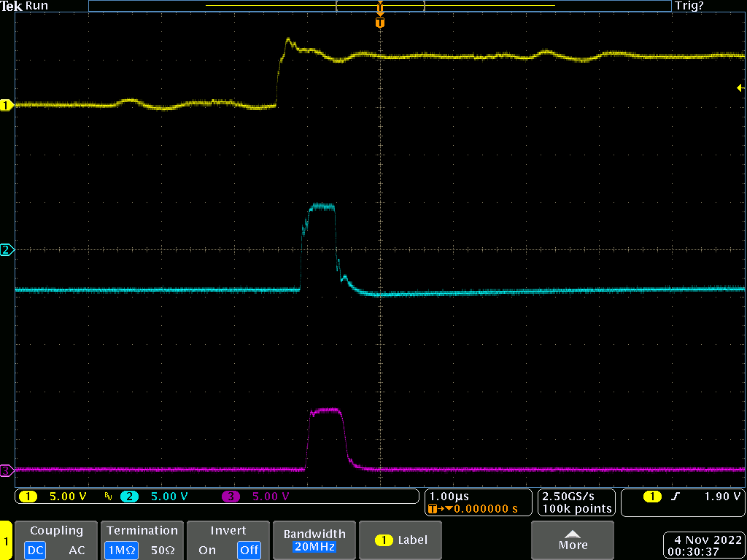Click the channel 1 yellow ground marker
747x560 pixels.
7,106
